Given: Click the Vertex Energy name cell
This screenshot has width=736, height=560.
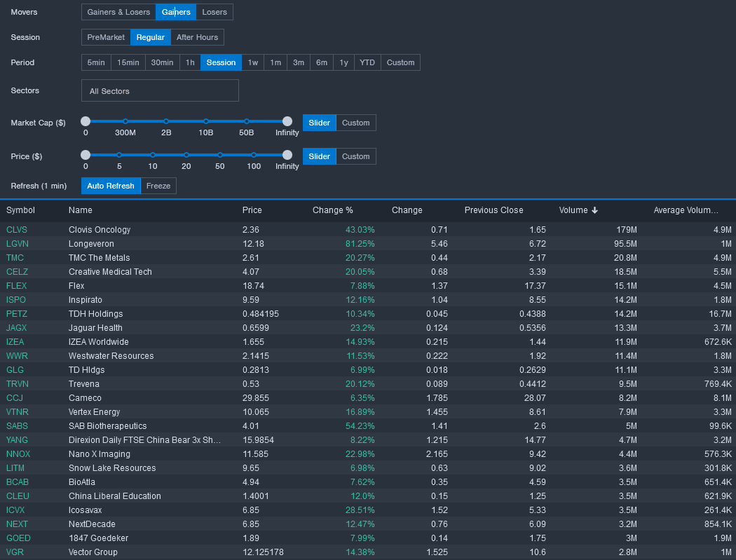Looking at the screenshot, I should coord(95,412).
